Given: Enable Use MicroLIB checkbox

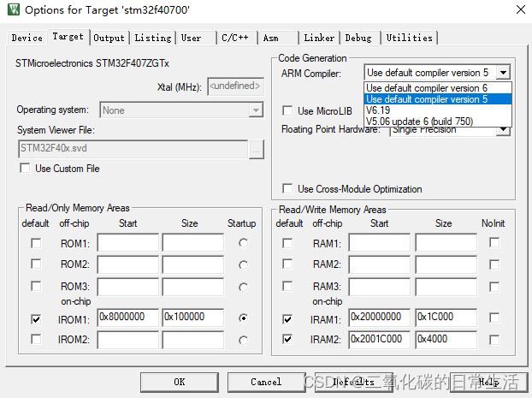Looking at the screenshot, I should point(287,110).
